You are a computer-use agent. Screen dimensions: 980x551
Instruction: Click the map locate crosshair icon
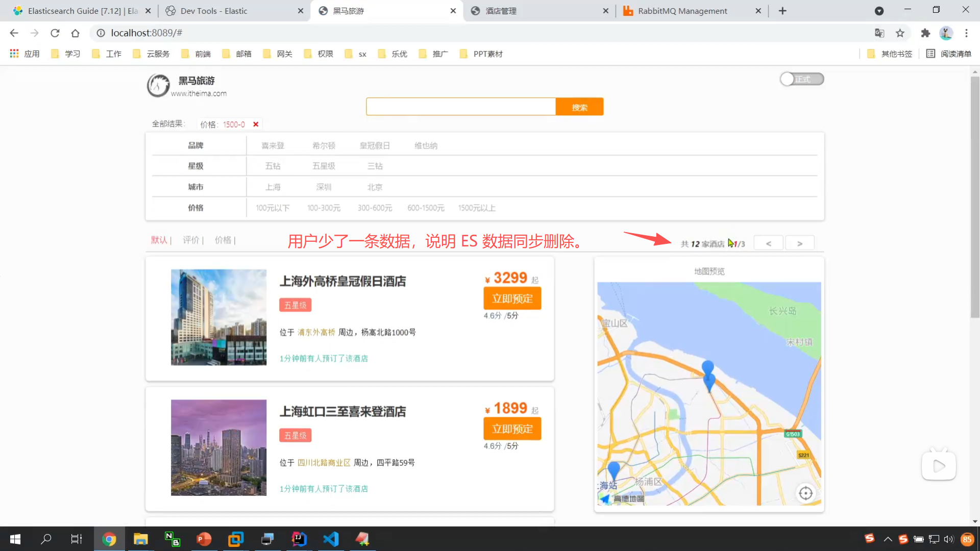[x=805, y=493]
